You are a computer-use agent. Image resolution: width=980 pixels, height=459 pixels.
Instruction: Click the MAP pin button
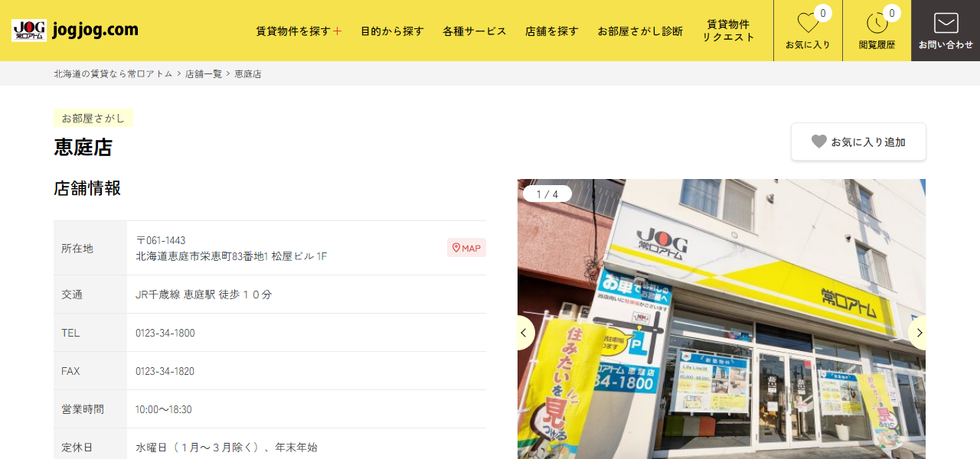pos(467,248)
